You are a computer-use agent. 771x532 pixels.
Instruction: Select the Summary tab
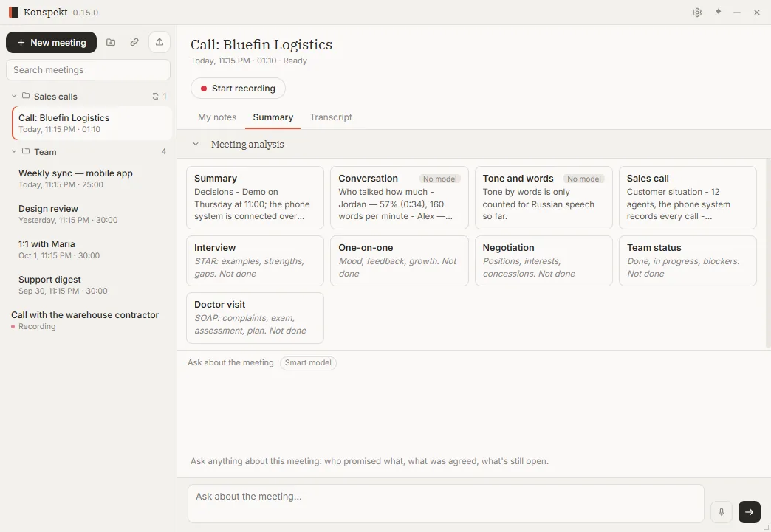tap(273, 117)
